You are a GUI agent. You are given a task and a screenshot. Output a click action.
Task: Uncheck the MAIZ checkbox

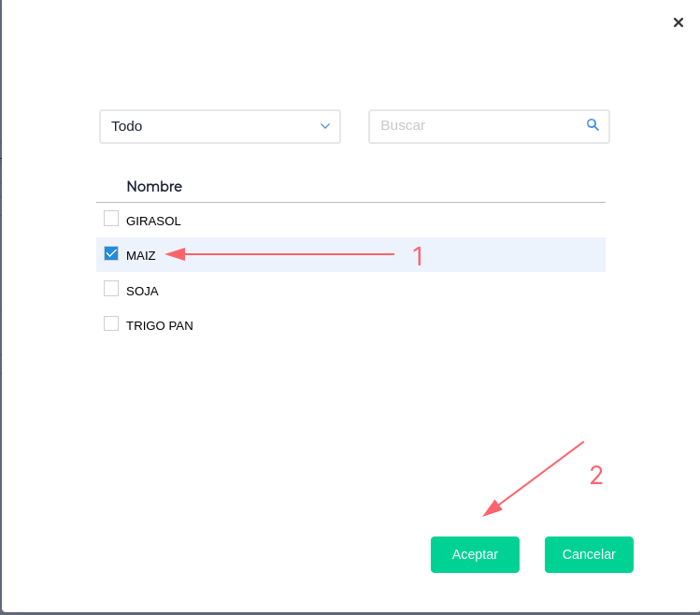pyautogui.click(x=111, y=253)
